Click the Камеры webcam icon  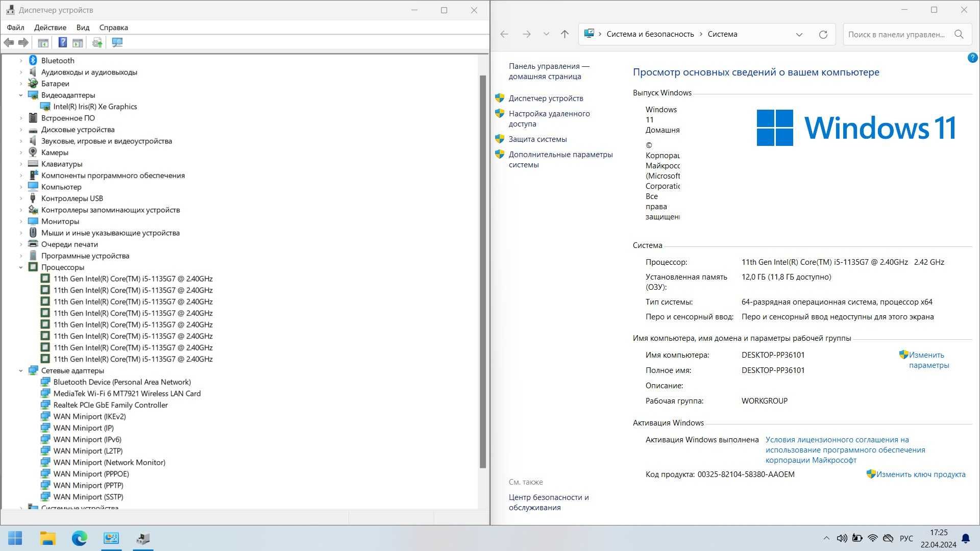[x=33, y=152]
